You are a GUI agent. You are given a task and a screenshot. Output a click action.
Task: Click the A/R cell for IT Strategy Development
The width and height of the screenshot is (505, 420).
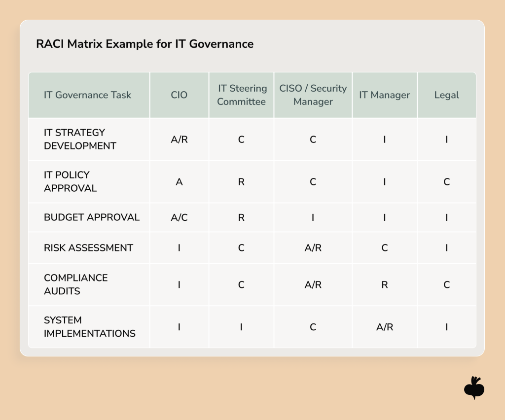pyautogui.click(x=179, y=139)
